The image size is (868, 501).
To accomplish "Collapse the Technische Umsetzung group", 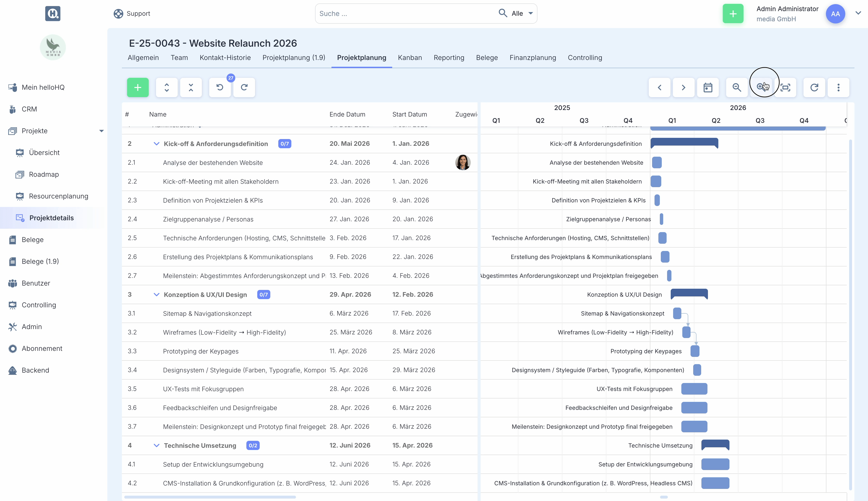I will pyautogui.click(x=156, y=446).
